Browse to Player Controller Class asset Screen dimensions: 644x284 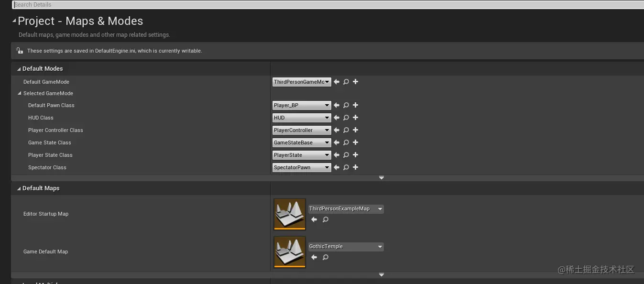point(346,130)
